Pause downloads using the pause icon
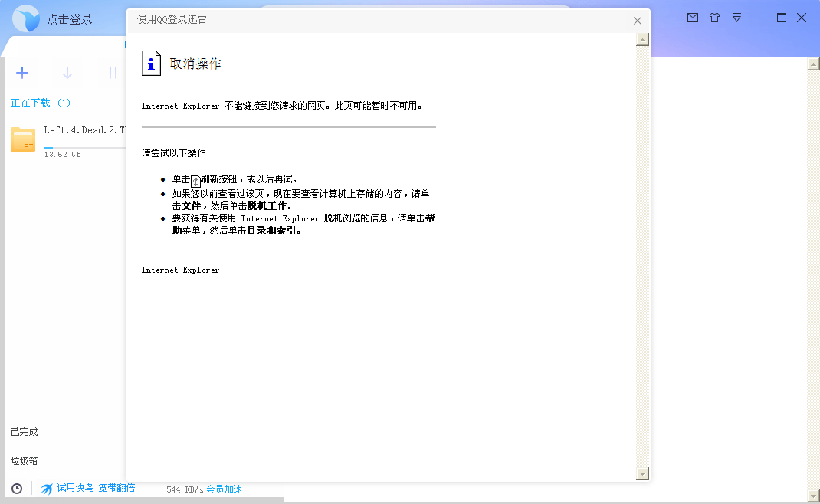Viewport: 820px width, 504px height. pyautogui.click(x=112, y=73)
